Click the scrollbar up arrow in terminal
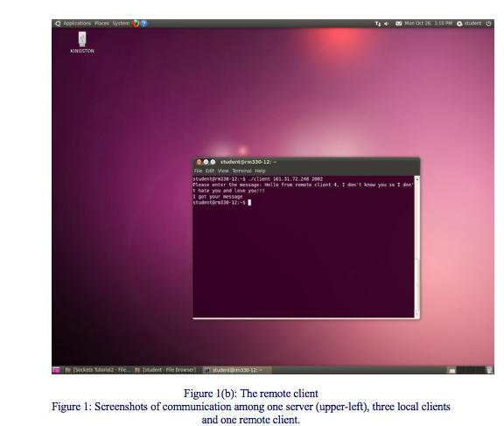 (417, 178)
